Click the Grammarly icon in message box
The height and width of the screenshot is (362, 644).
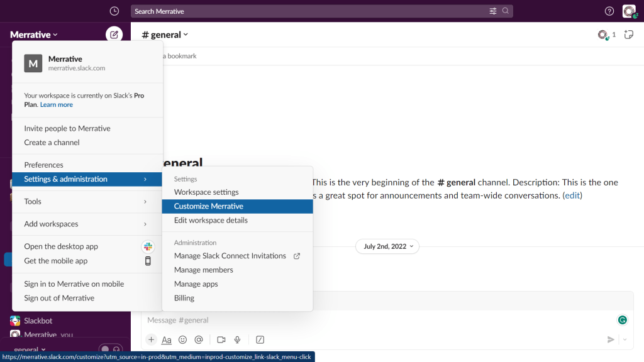click(x=622, y=320)
